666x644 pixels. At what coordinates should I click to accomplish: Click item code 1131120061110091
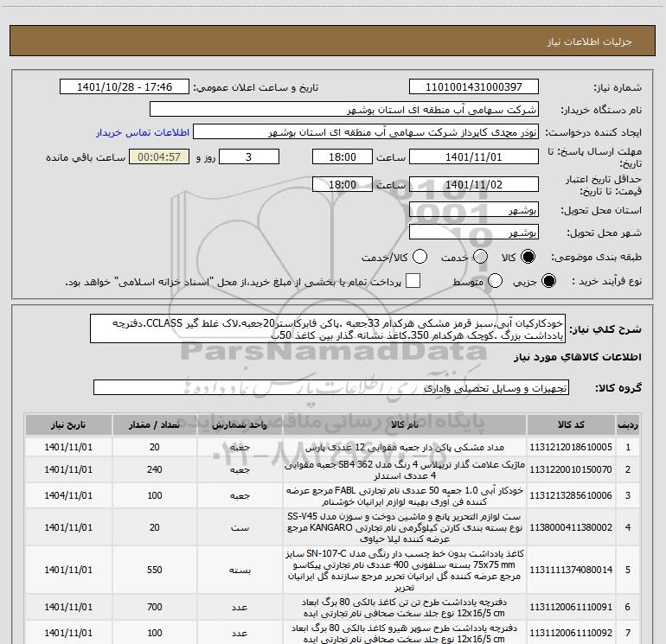pyautogui.click(x=571, y=607)
